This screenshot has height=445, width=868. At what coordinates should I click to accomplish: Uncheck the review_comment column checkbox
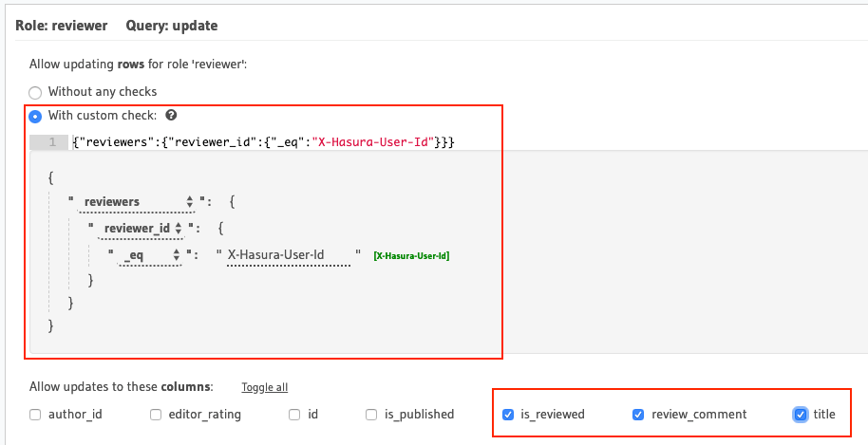(638, 415)
